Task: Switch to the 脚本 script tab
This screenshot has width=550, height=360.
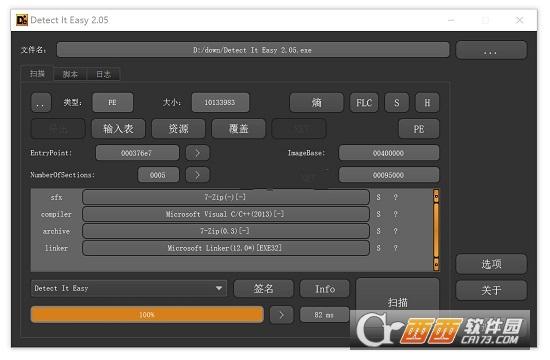Action: (x=70, y=74)
